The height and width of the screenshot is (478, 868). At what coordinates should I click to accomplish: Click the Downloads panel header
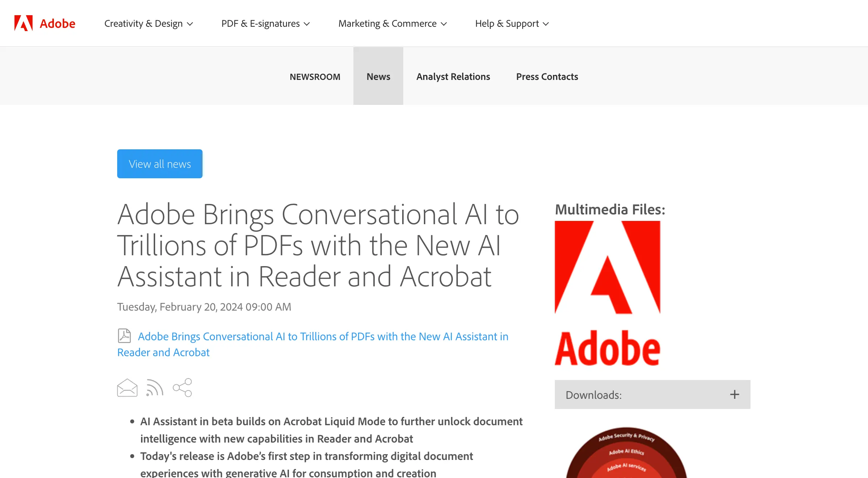coord(652,394)
